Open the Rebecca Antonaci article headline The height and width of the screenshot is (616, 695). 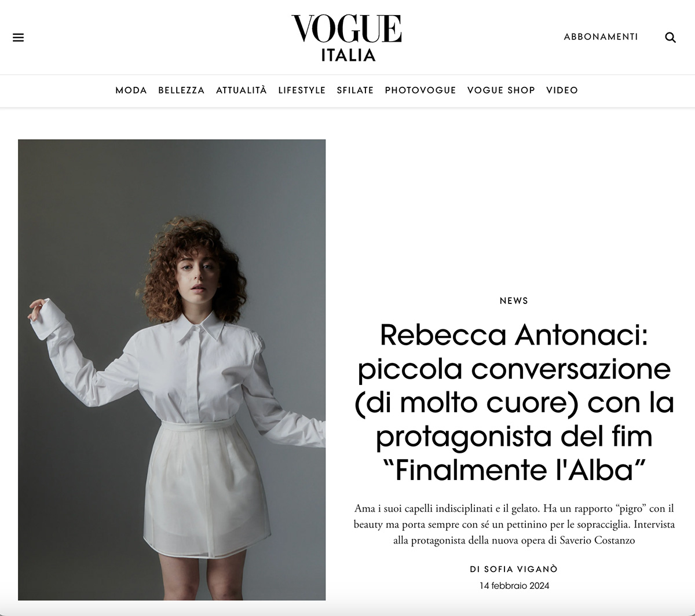pyautogui.click(x=514, y=402)
